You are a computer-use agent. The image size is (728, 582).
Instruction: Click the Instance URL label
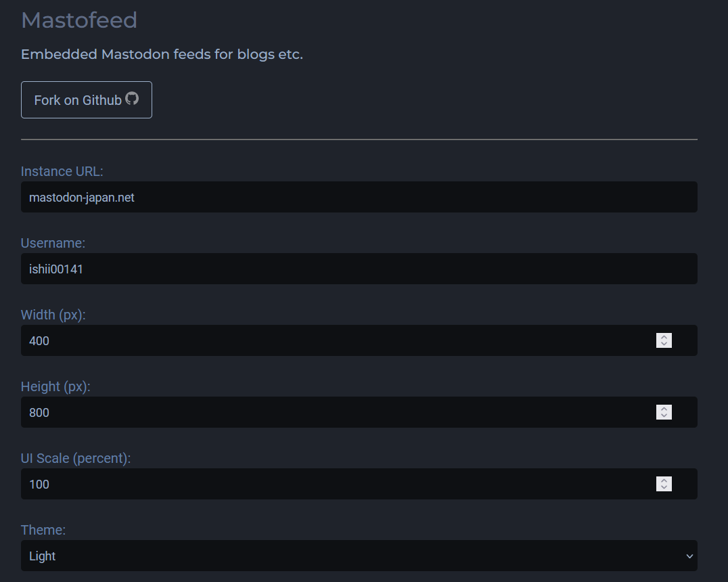[x=62, y=171]
